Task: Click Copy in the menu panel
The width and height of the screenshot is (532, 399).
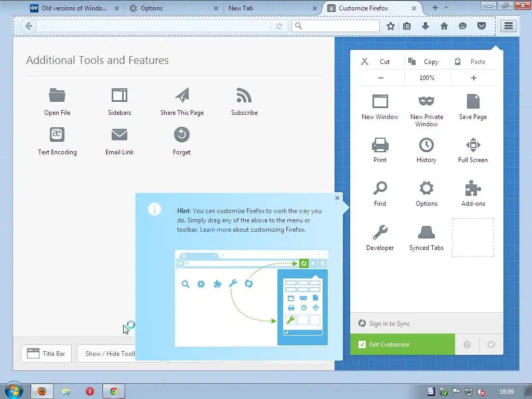Action: click(x=427, y=61)
